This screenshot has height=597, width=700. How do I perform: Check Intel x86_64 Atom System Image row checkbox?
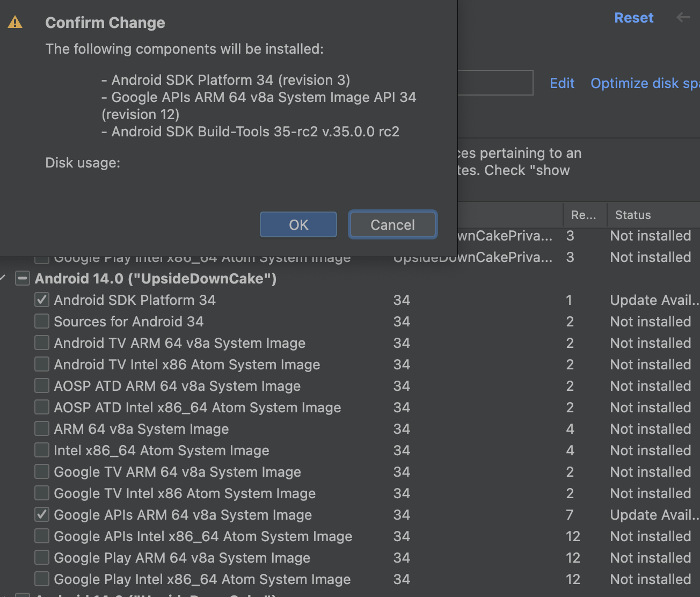tap(42, 450)
